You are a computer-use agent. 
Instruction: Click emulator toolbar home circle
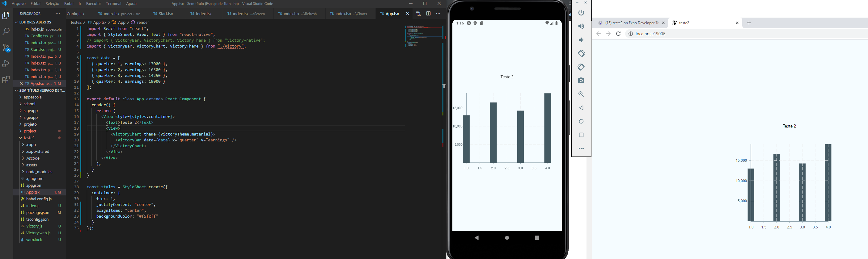click(x=581, y=121)
